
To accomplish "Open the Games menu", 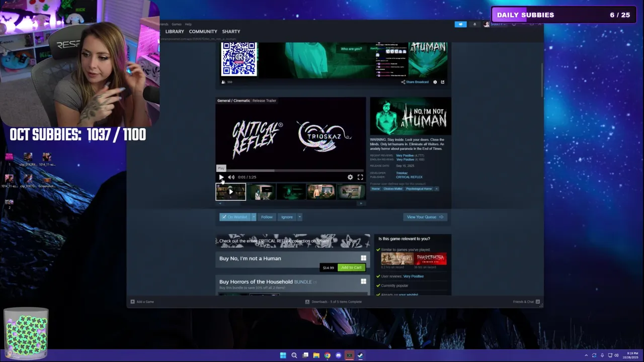I will click(x=177, y=24).
